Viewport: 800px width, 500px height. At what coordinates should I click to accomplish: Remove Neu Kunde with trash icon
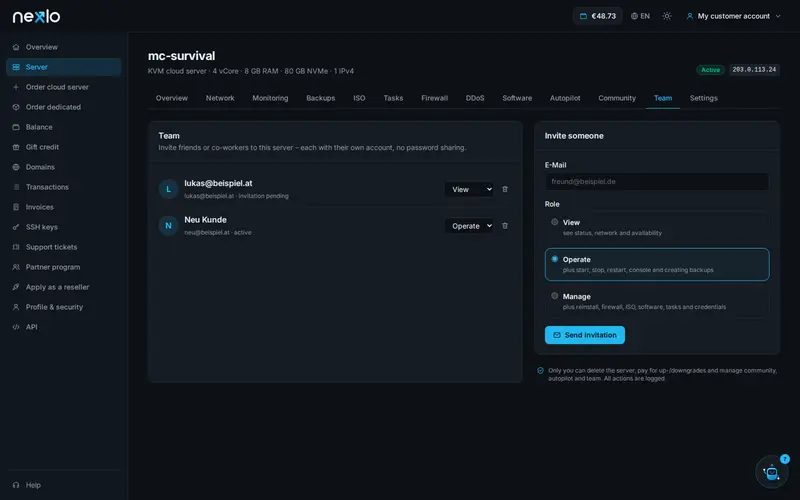point(505,226)
